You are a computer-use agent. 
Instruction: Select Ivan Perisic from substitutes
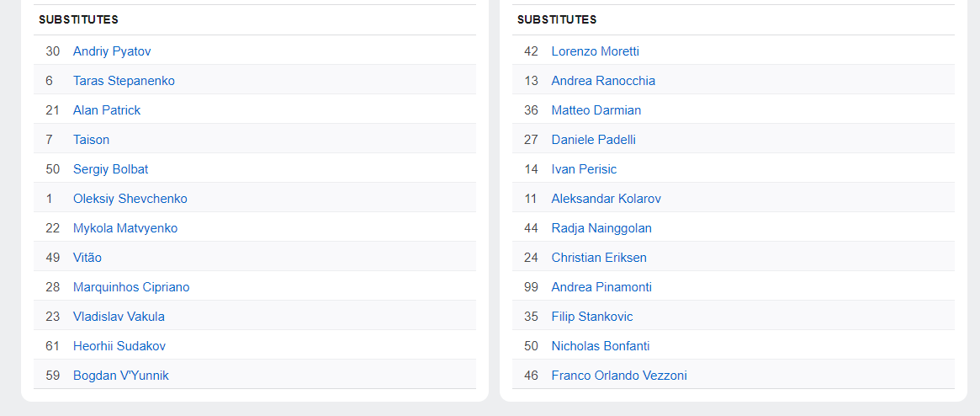[x=584, y=169]
